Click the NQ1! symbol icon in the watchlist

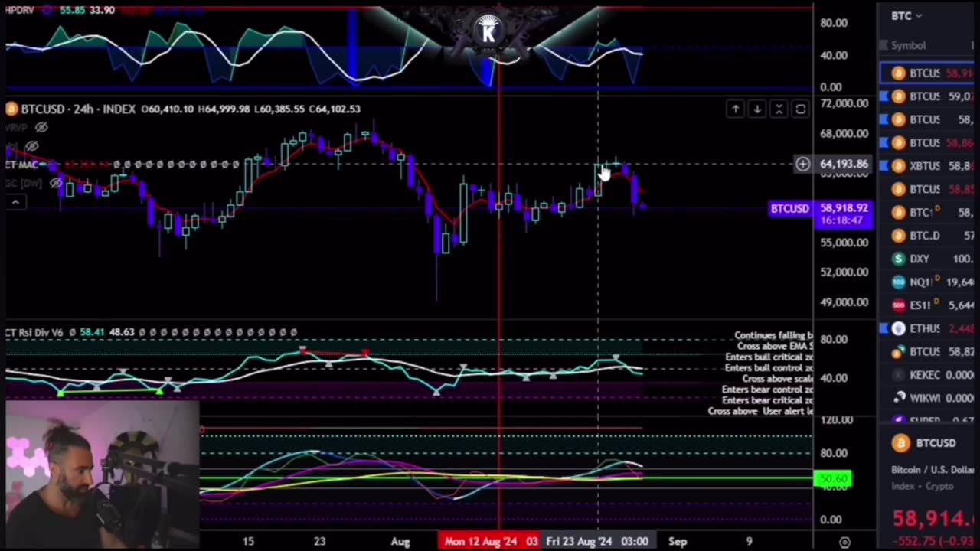click(x=899, y=282)
